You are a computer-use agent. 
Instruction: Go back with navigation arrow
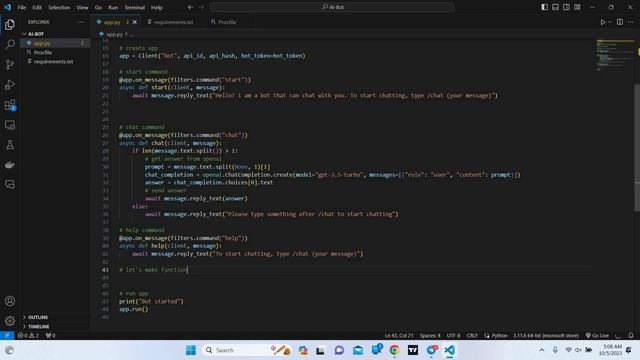[x=190, y=7]
